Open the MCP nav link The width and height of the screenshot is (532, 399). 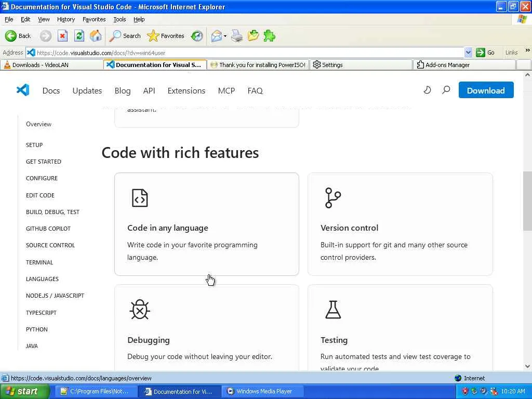pyautogui.click(x=227, y=90)
